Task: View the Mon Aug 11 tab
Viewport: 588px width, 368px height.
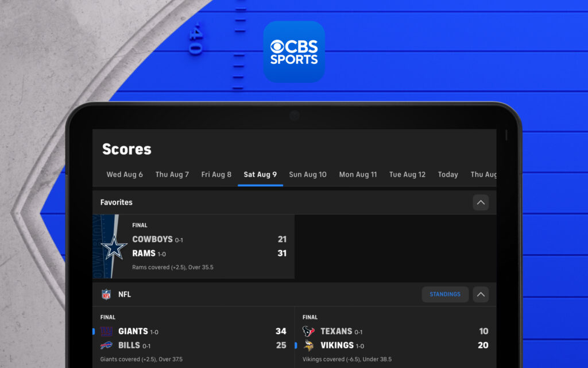Action: 358,174
